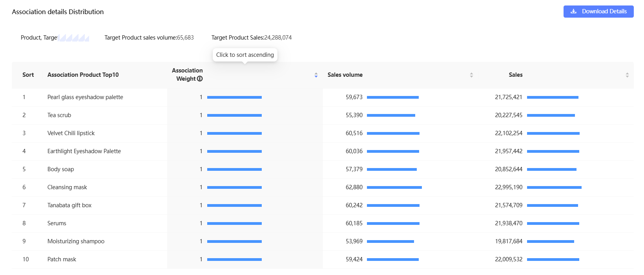This screenshot has height=275, width=644.
Task: Click the sales bar for Velvet Chili lipstick
Action: pyautogui.click(x=553, y=133)
